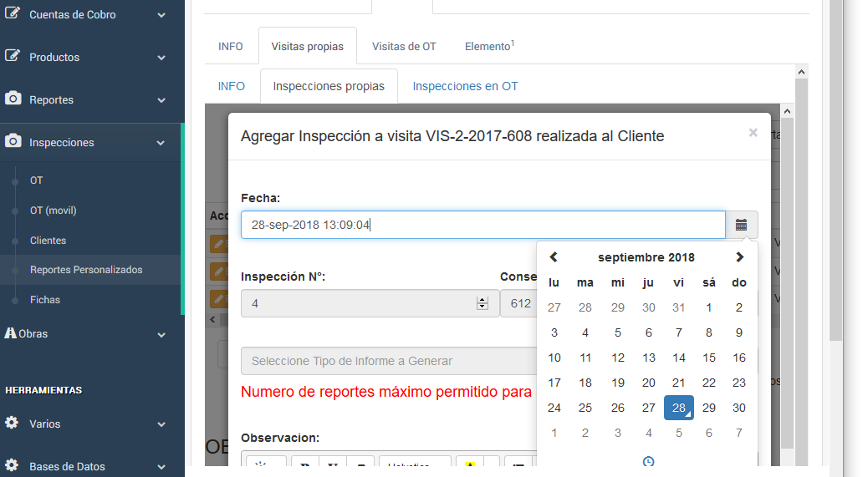This screenshot has height=477, width=868.
Task: Expand the Cuentas de Cobro menu
Action: [x=161, y=15]
